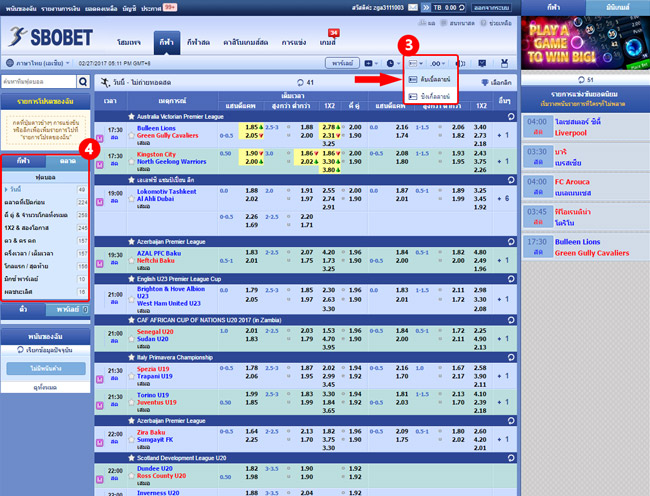Open live stream icon for Spezia U19 match
The image size is (650, 496).
[x=99, y=379]
